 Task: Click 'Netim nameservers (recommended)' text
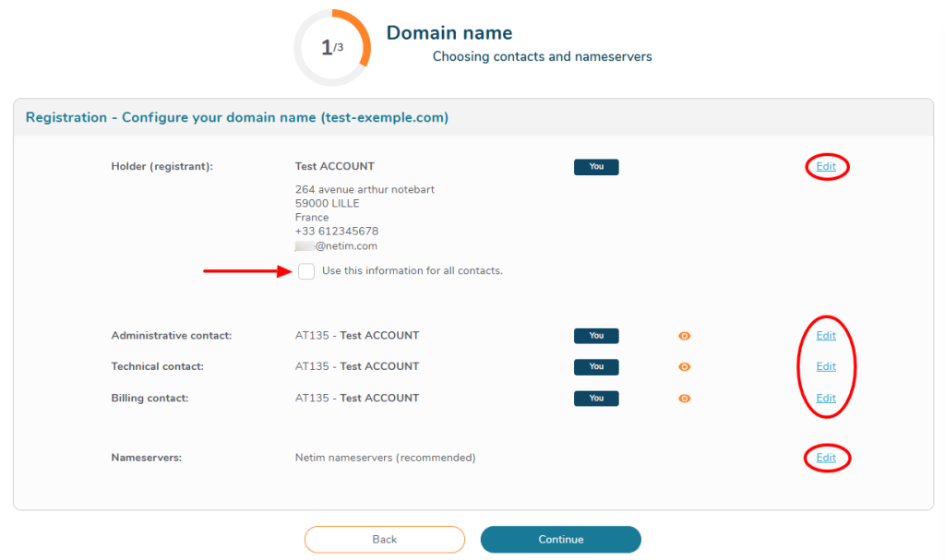(385, 458)
